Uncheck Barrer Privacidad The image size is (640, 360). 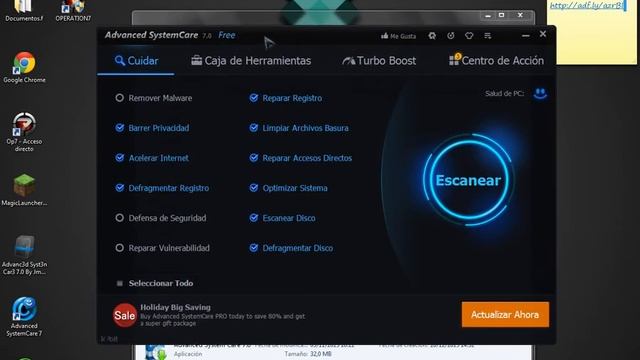click(120, 128)
